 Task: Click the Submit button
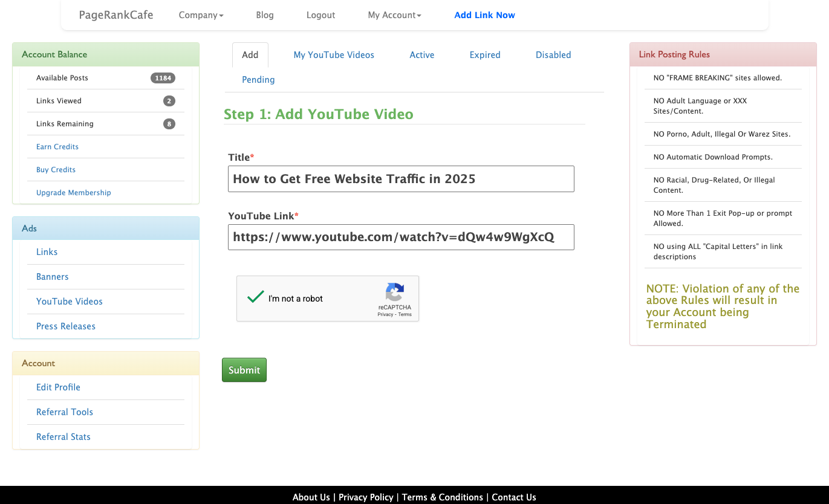point(244,369)
